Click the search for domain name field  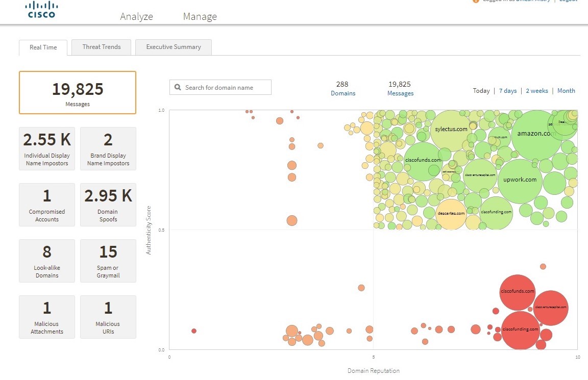point(225,87)
